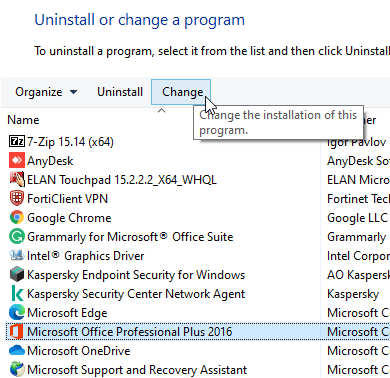
Task: Click the 7-Zip program icon
Action: click(x=17, y=142)
